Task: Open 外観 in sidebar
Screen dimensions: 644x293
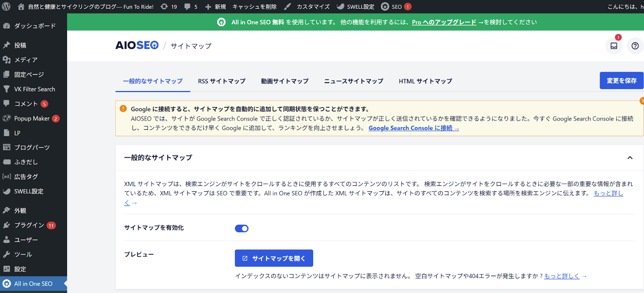Action: click(x=33, y=210)
